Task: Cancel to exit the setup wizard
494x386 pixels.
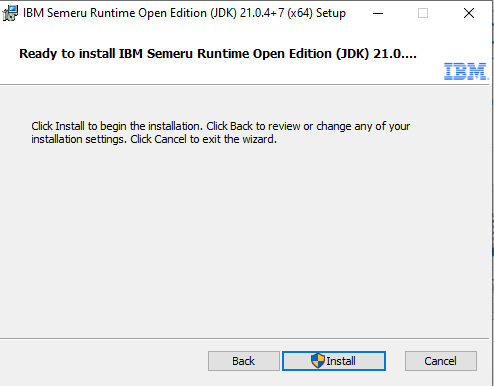Action: coord(441,361)
